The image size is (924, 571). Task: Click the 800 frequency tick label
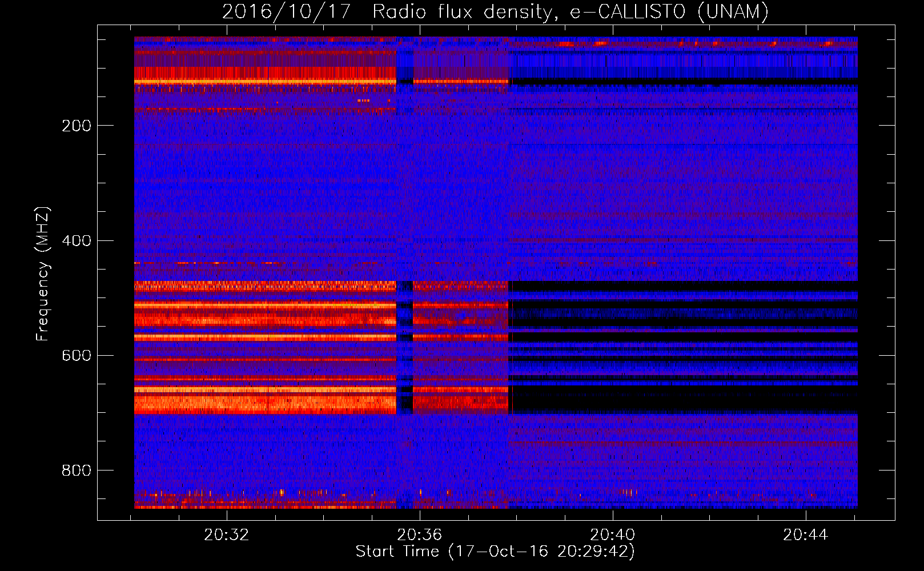click(x=77, y=471)
